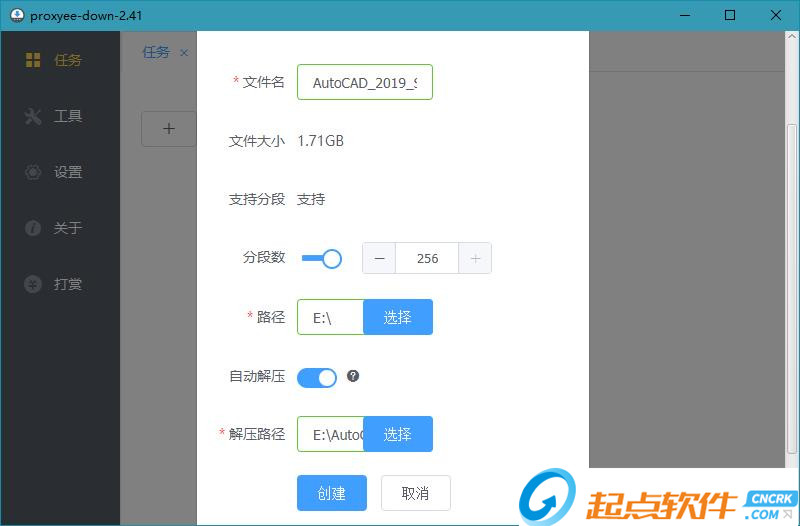Decrease segment count with minus button
Screen dimensions: 800x526
(x=379, y=259)
